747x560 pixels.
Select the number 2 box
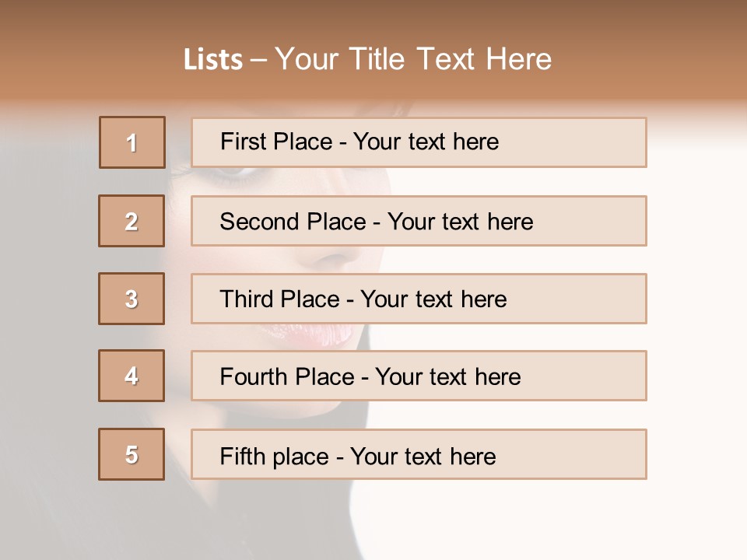[x=132, y=221]
